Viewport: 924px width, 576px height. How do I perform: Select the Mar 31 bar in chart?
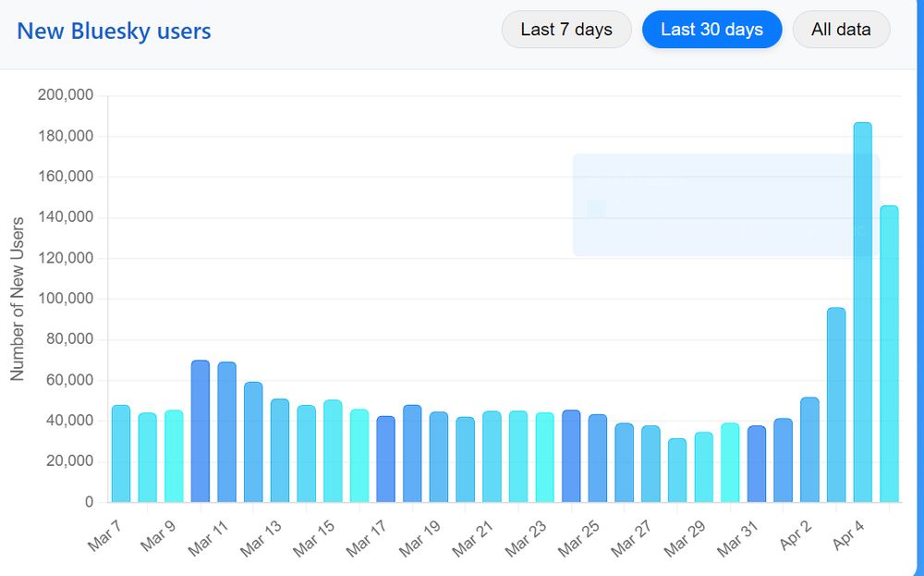click(757, 464)
